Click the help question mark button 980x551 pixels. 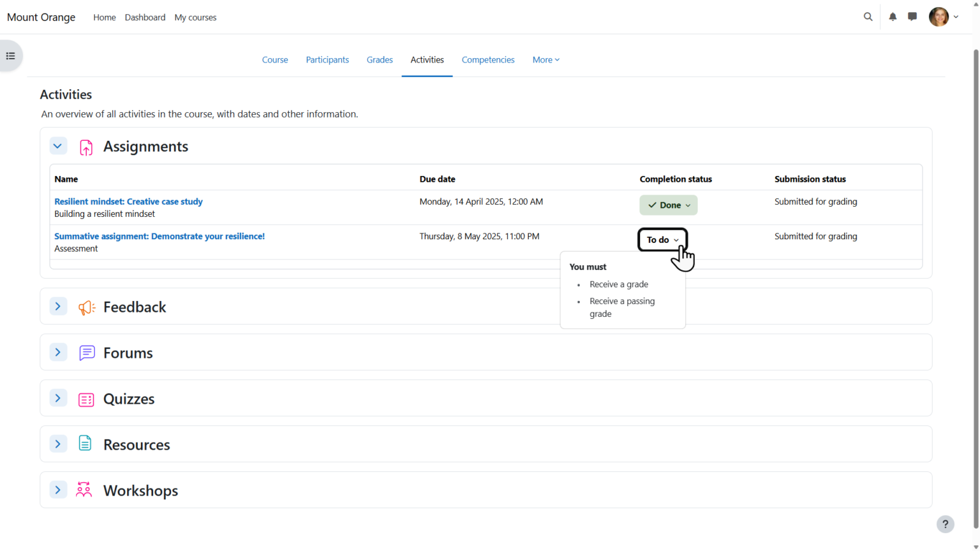945,524
